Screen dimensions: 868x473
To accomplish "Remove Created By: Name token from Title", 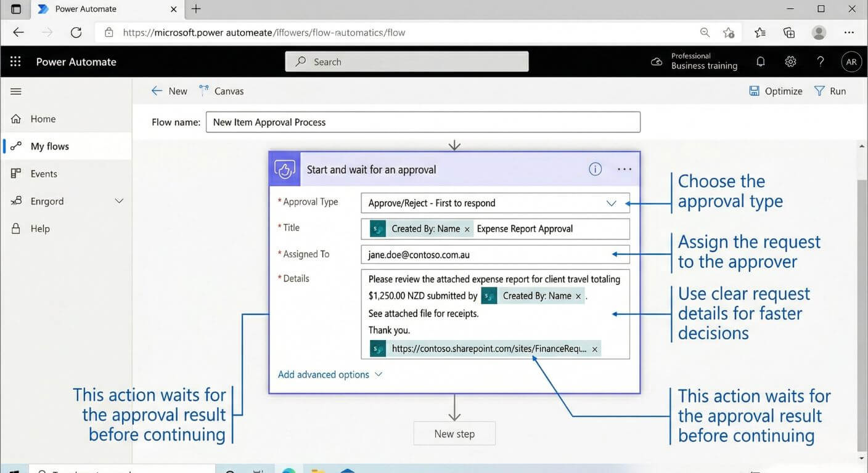I will 467,229.
